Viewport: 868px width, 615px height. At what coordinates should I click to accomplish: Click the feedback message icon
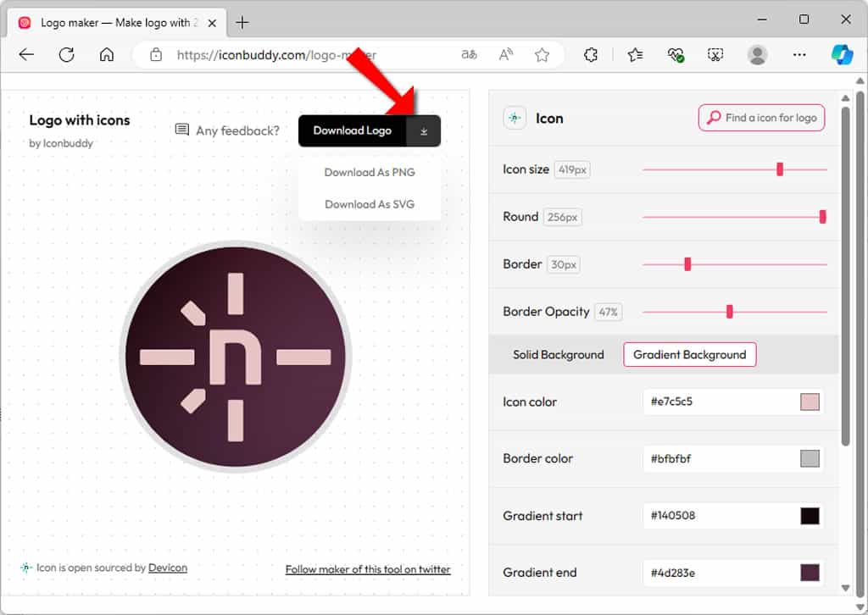pyautogui.click(x=181, y=130)
